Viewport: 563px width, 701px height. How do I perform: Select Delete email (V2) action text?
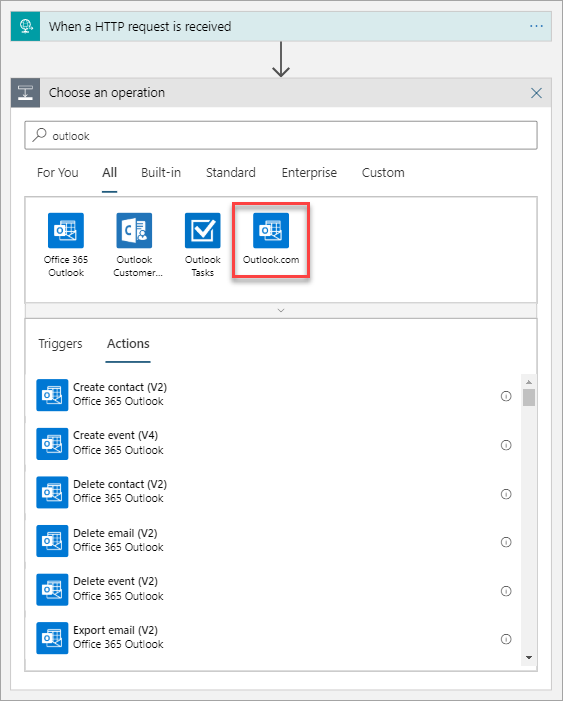point(115,533)
